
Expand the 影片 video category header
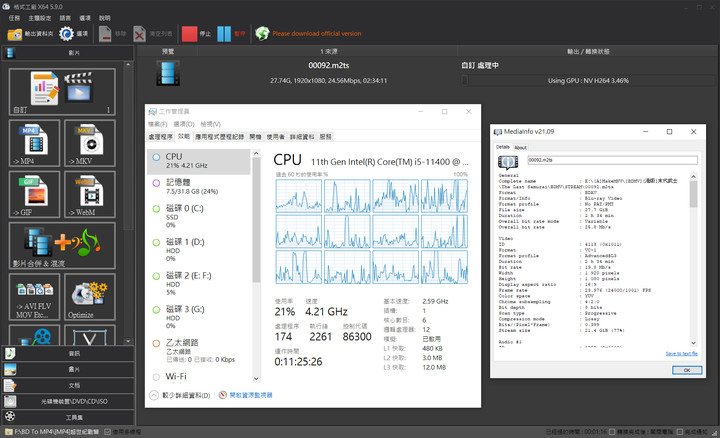pos(68,53)
